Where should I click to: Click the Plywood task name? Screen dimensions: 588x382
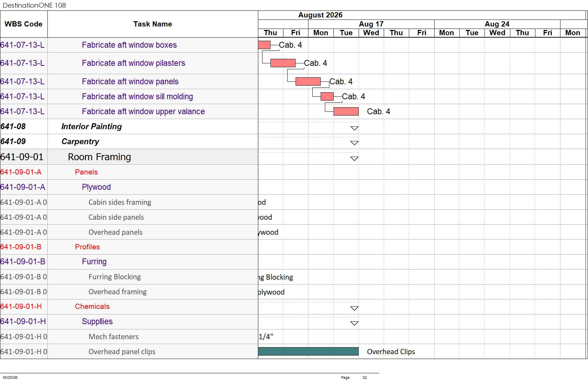[x=96, y=187]
